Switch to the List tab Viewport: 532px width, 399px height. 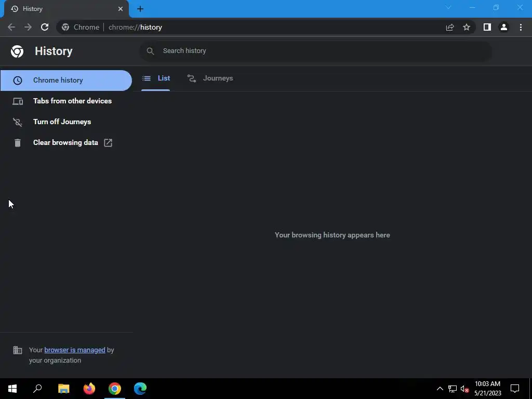point(156,78)
